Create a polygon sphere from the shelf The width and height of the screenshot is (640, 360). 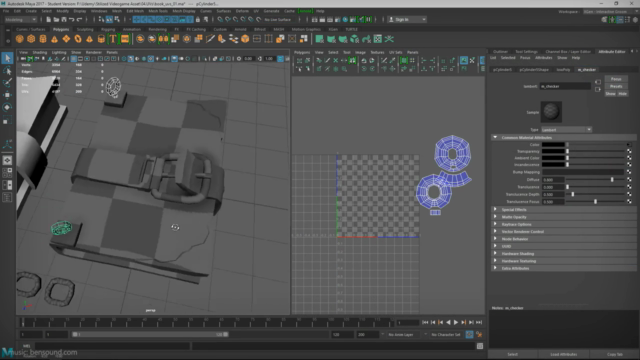(x=19, y=39)
